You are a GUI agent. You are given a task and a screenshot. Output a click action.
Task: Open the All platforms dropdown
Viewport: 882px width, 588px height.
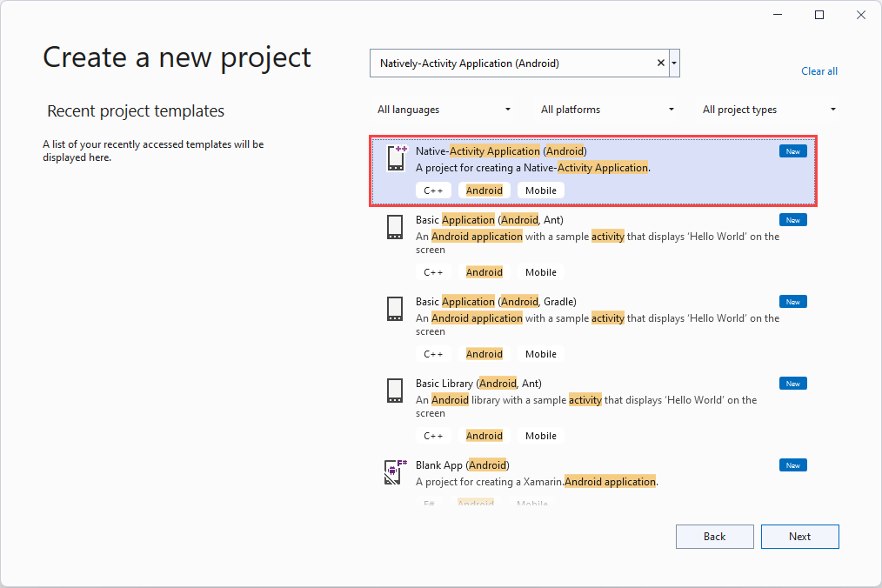tap(606, 109)
